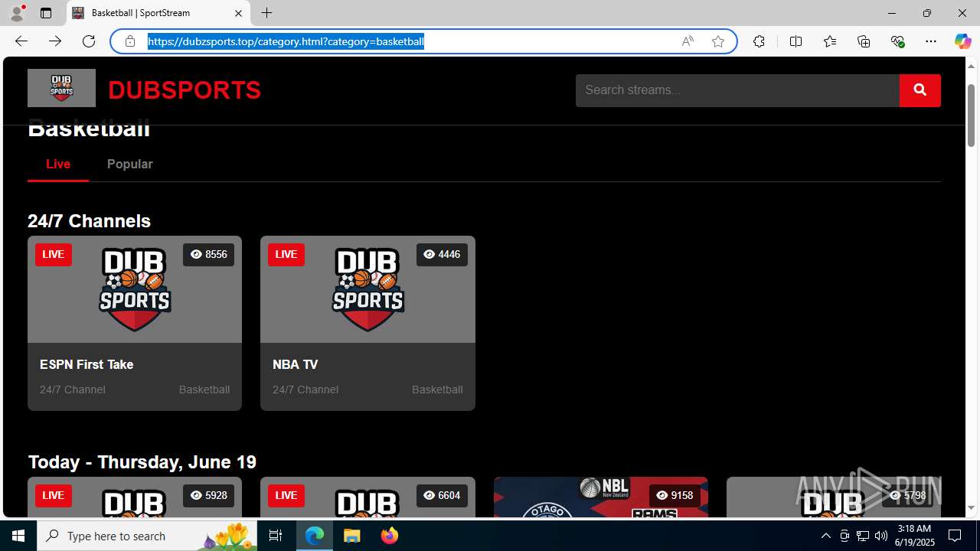This screenshot has width=980, height=551.
Task: Open Collections panel
Action: click(x=864, y=41)
